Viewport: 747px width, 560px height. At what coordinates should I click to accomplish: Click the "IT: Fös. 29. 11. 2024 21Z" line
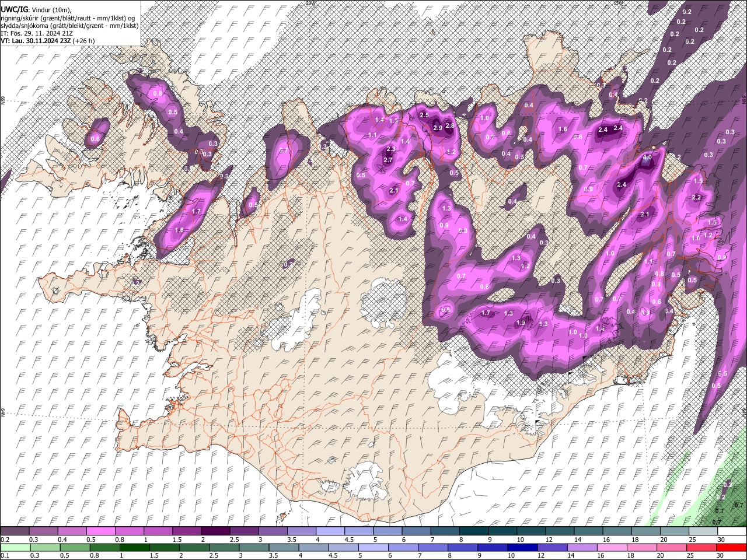click(36, 33)
